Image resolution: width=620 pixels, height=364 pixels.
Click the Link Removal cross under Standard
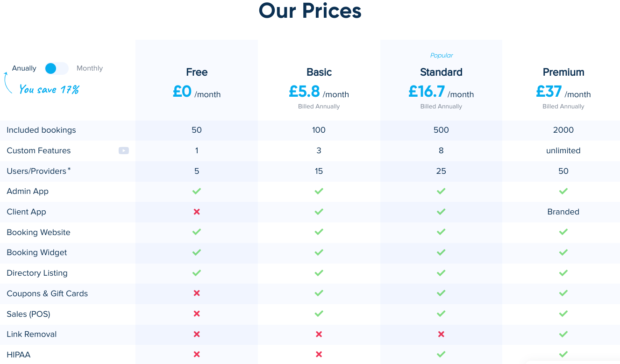pyautogui.click(x=441, y=334)
